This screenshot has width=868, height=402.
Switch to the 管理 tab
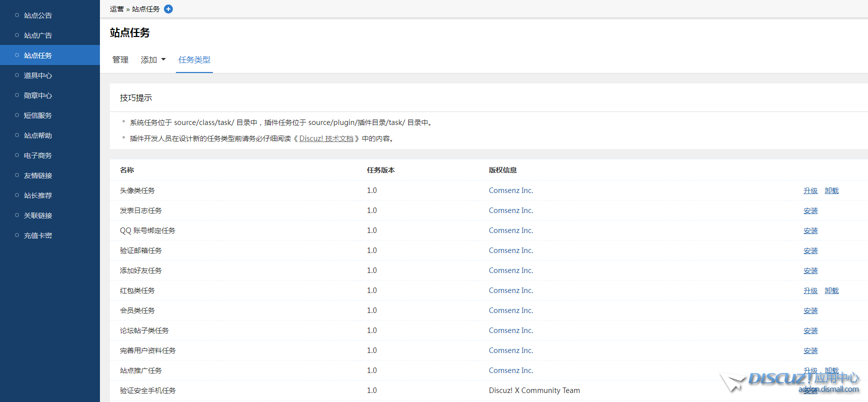click(120, 60)
